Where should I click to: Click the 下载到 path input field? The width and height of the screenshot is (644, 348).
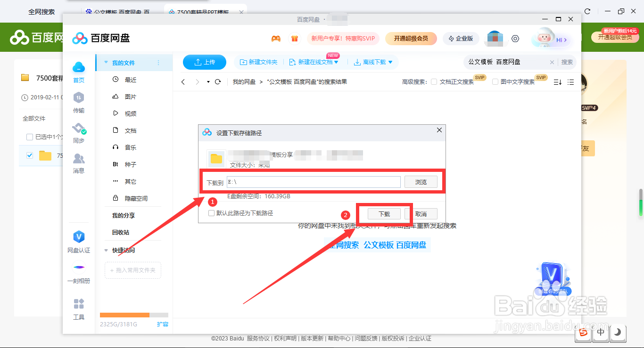(x=314, y=182)
